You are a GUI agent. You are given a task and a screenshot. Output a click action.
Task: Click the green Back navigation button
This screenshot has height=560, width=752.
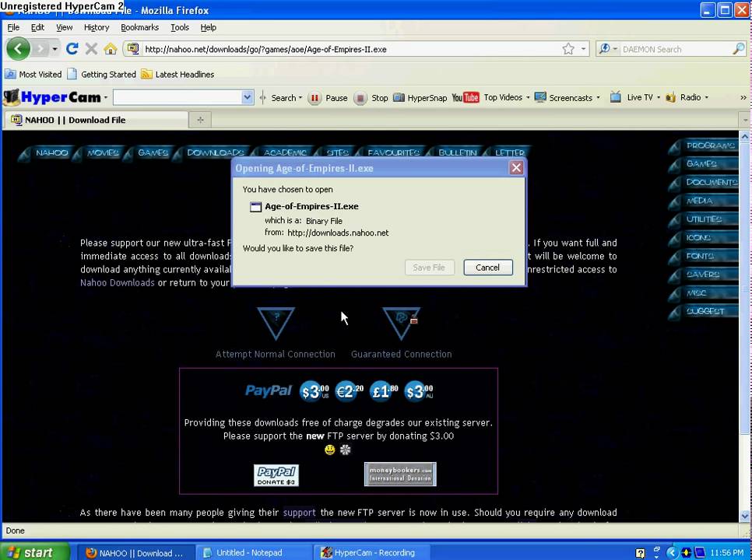coord(18,49)
